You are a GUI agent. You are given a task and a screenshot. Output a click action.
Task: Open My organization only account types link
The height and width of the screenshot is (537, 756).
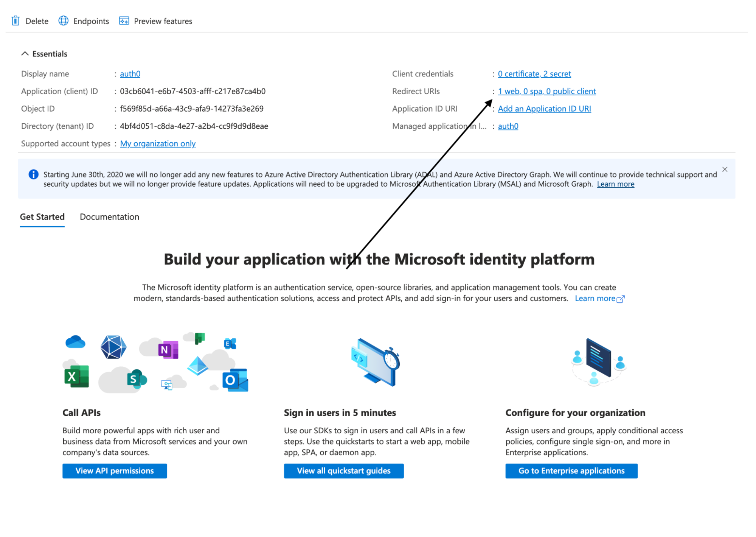click(158, 144)
